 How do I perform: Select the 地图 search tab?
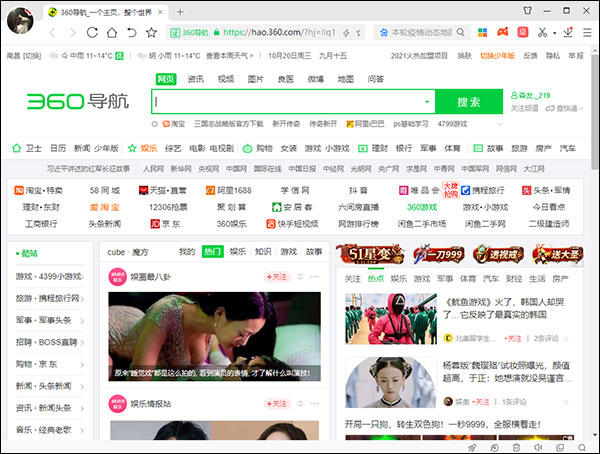tap(346, 79)
